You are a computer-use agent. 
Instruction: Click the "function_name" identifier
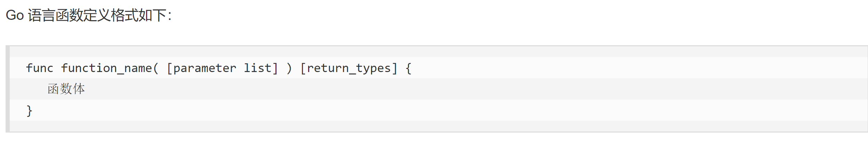[x=106, y=68]
